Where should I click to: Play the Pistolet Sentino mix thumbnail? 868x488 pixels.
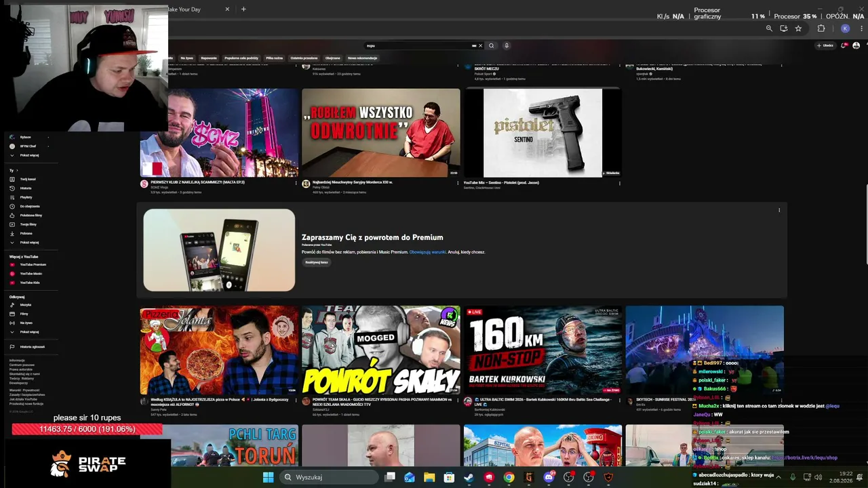(542, 133)
